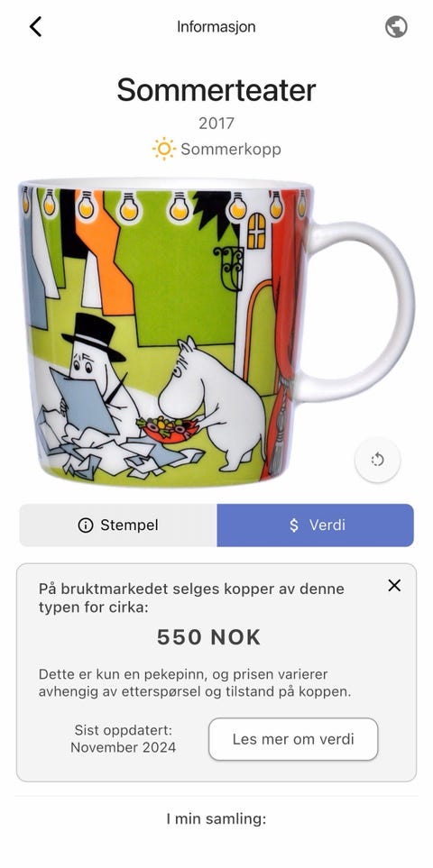The height and width of the screenshot is (868, 433).
Task: Click the Sist oppdatert November 2024 text
Action: [x=123, y=738]
